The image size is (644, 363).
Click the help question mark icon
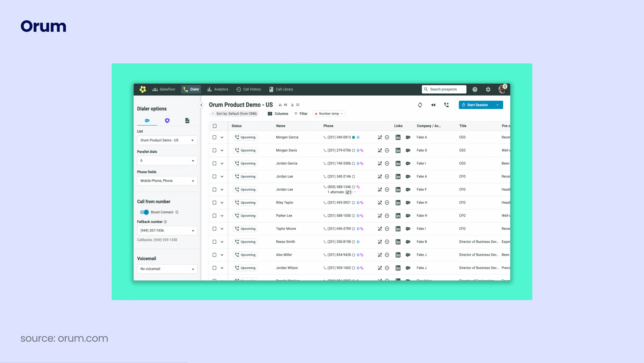475,89
